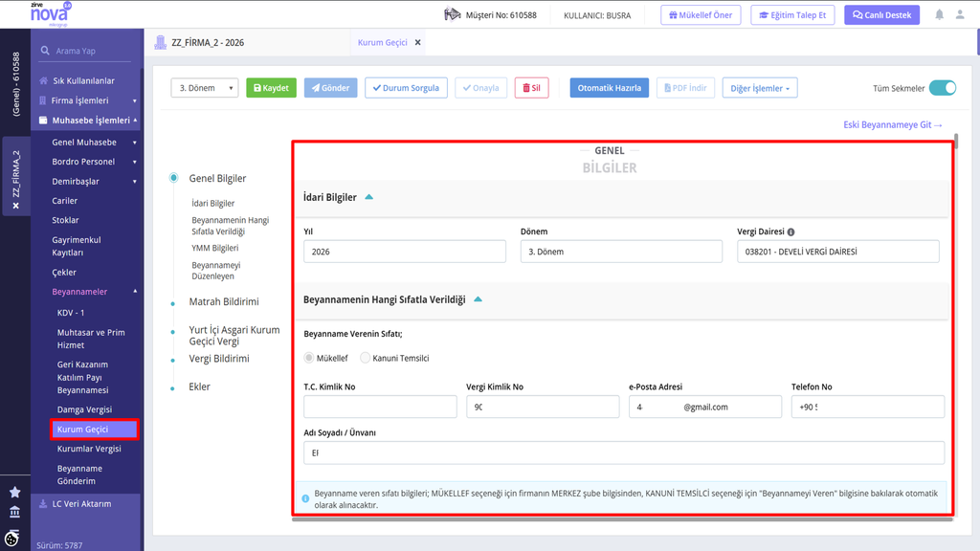980x551 pixels.
Task: Open the user profile icon
Action: pyautogui.click(x=960, y=14)
